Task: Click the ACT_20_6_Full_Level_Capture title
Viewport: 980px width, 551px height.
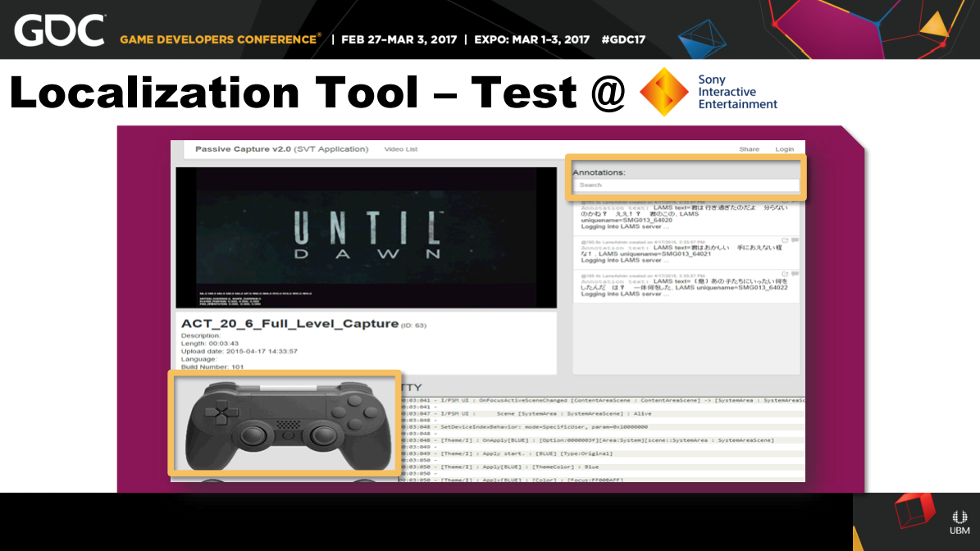Action: point(290,324)
